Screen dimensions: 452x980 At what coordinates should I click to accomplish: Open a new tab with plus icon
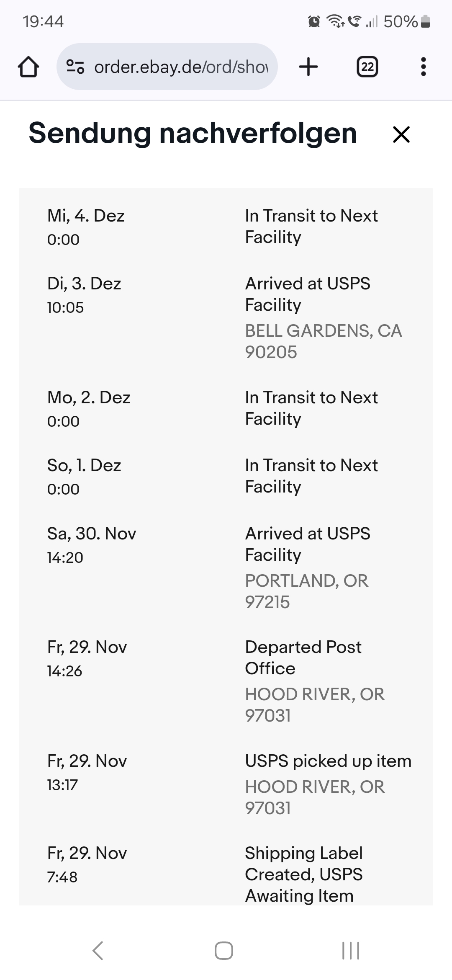click(x=308, y=67)
